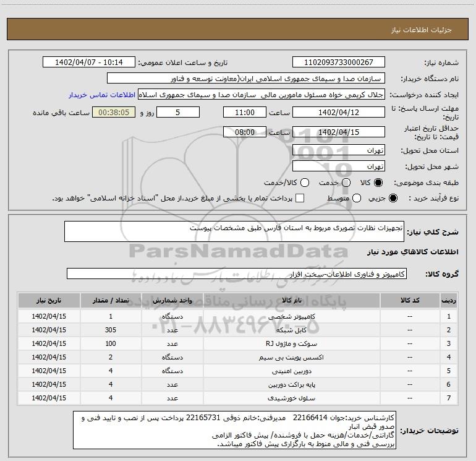The height and width of the screenshot is (461, 476).
Task: Click the deadline time field 11:00
Action: pyautogui.click(x=245, y=113)
